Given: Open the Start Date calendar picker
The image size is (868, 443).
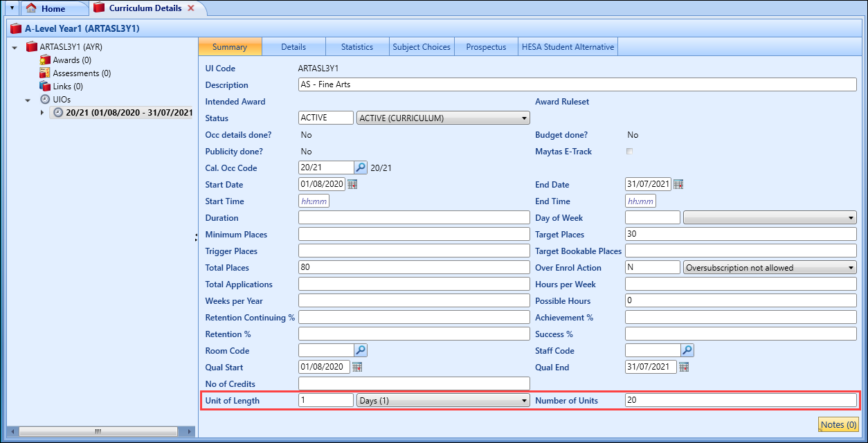Looking at the screenshot, I should [x=352, y=184].
